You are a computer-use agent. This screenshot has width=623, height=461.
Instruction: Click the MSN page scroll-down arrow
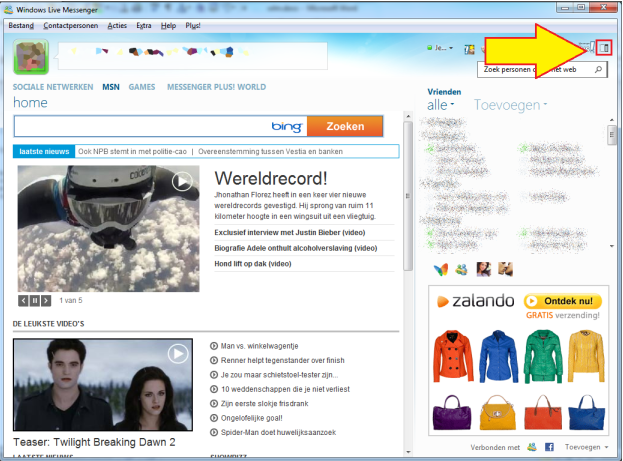(x=408, y=452)
